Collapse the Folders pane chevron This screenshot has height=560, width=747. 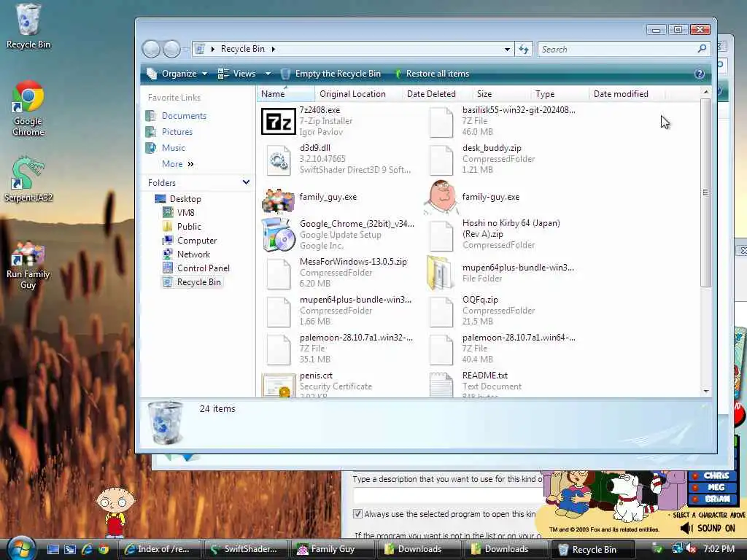(246, 182)
